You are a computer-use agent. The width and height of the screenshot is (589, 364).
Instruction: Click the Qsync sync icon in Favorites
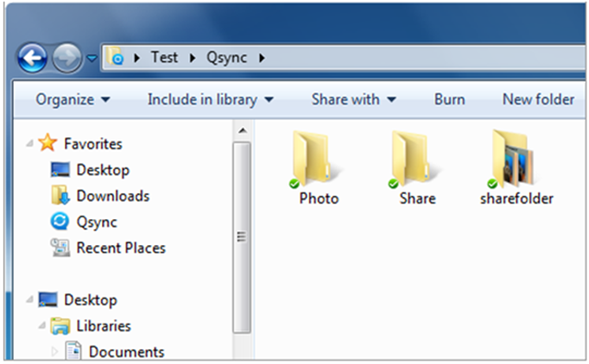(x=60, y=222)
